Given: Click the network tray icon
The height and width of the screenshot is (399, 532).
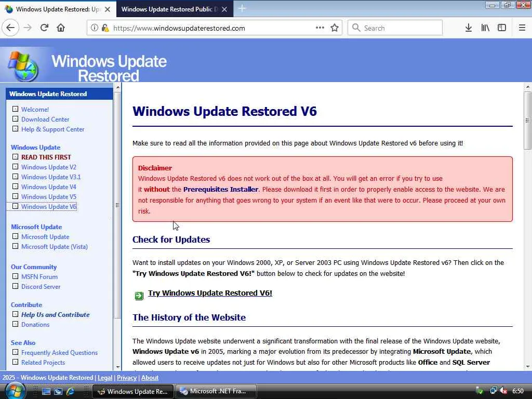Looking at the screenshot, I should click(x=494, y=391).
